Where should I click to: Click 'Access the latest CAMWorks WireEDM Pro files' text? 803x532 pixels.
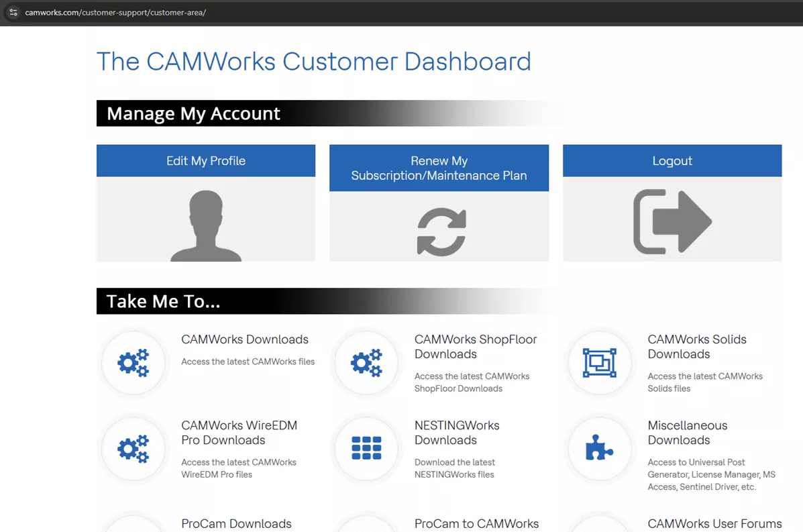(x=239, y=468)
